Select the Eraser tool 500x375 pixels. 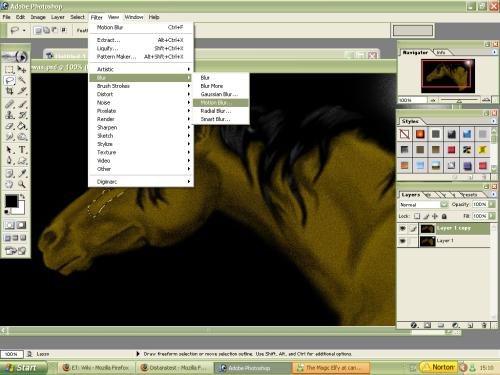pos(9,126)
